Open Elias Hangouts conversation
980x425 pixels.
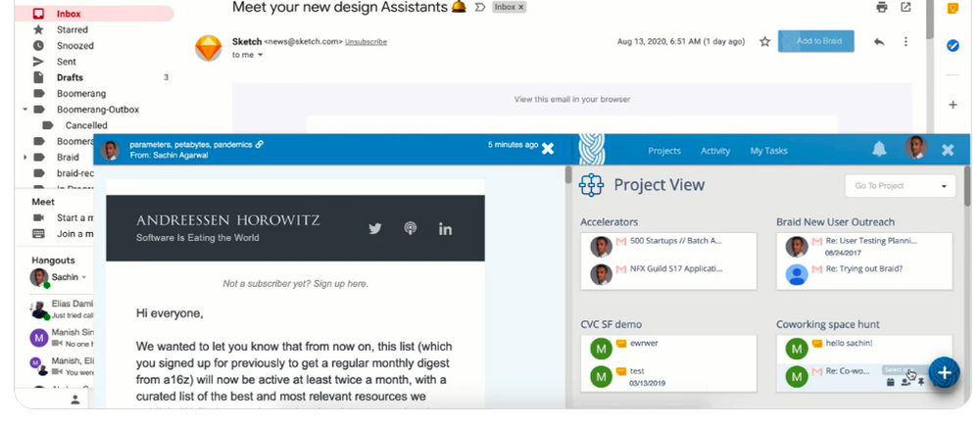click(61, 308)
